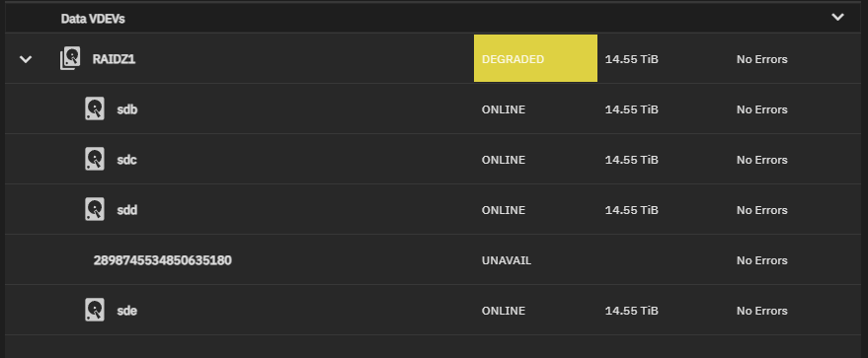Image resolution: width=868 pixels, height=358 pixels.
Task: Select the sde disk name
Action: point(126,311)
